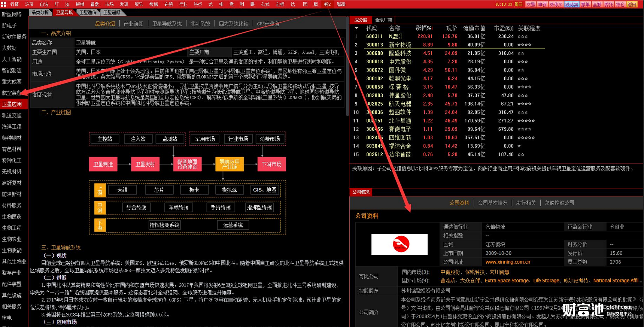Viewport: 644px width, 327px height.
Task: Switch to the 卫星遥感 tab
Action: coord(112,12)
